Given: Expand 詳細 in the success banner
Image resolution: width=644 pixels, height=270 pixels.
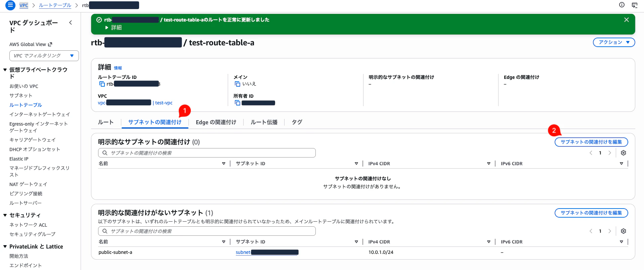Looking at the screenshot, I should (114, 28).
